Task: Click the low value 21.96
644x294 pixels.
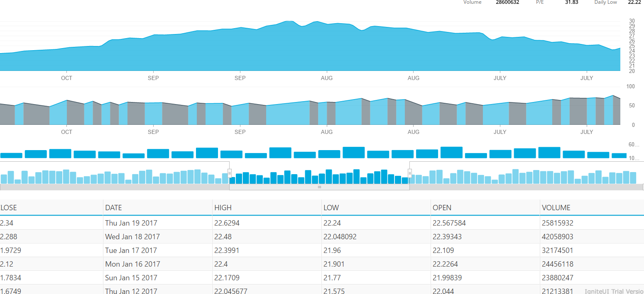Action: pyautogui.click(x=332, y=250)
